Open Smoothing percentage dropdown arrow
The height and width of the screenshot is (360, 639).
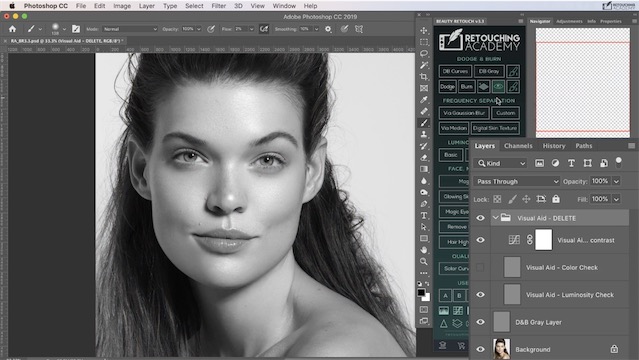click(316, 29)
